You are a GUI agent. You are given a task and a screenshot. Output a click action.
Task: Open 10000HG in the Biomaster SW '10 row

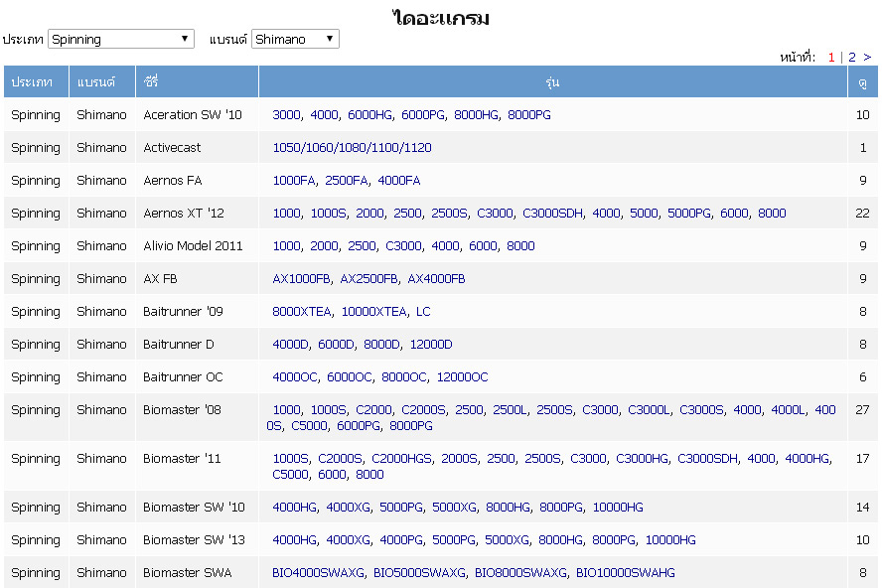618,508
